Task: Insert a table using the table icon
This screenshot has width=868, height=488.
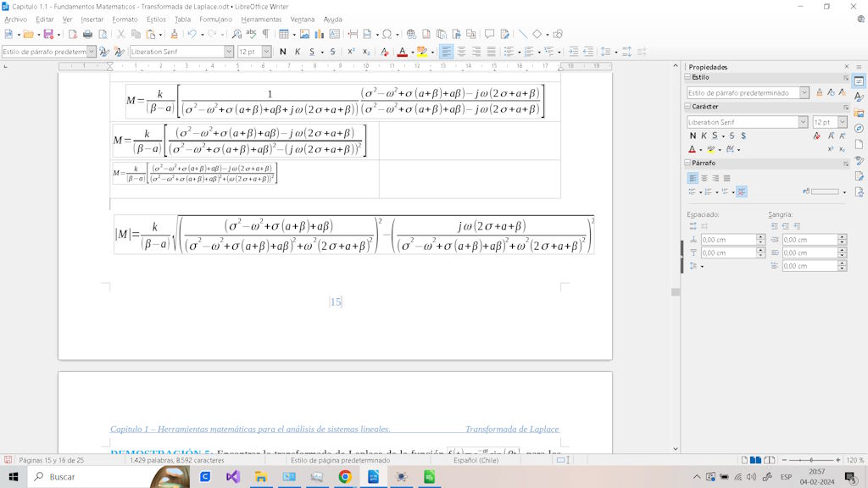Action: (x=283, y=35)
